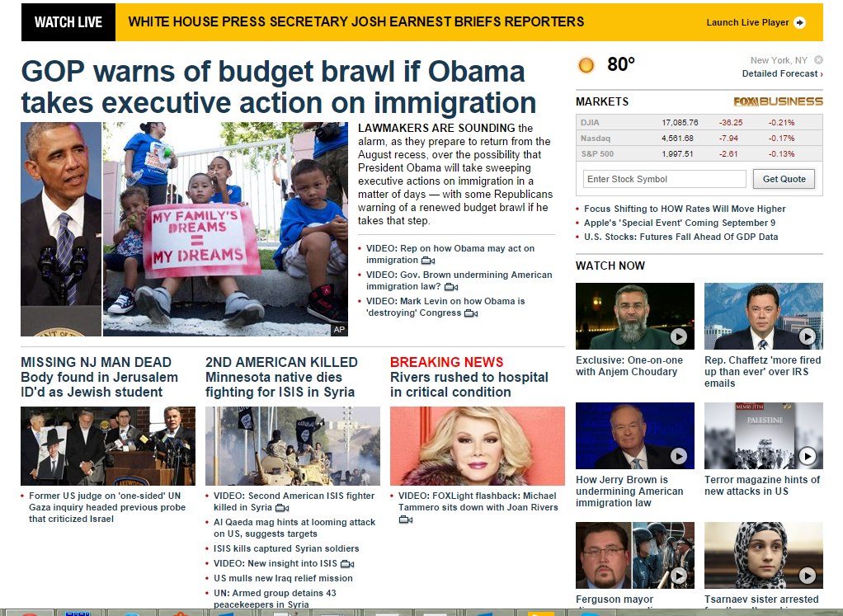
Task: Open 'Gov. Brown undermining American immigration law' link
Action: click(459, 280)
